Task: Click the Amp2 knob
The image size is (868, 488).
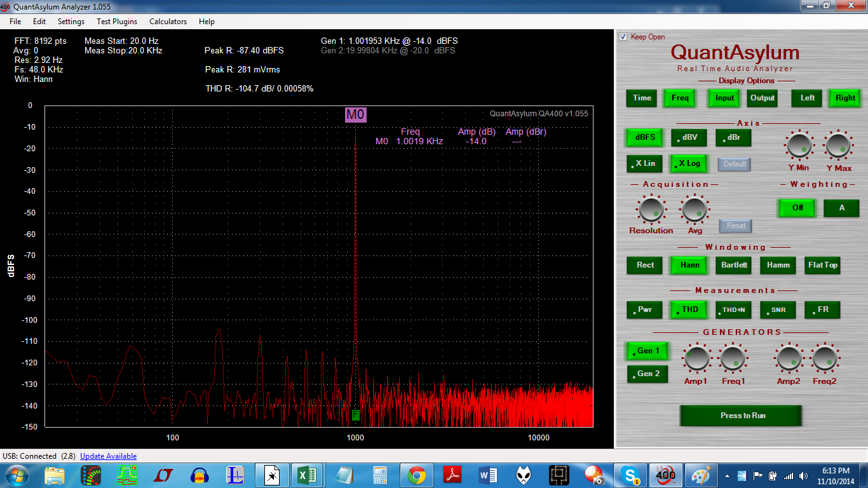Action: click(x=789, y=359)
